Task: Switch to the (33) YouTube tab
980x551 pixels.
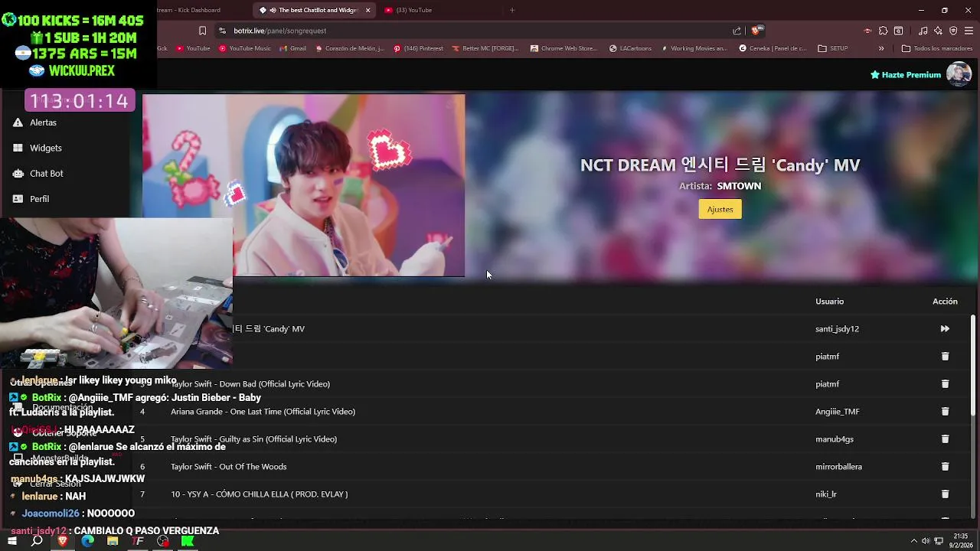Action: tap(413, 10)
